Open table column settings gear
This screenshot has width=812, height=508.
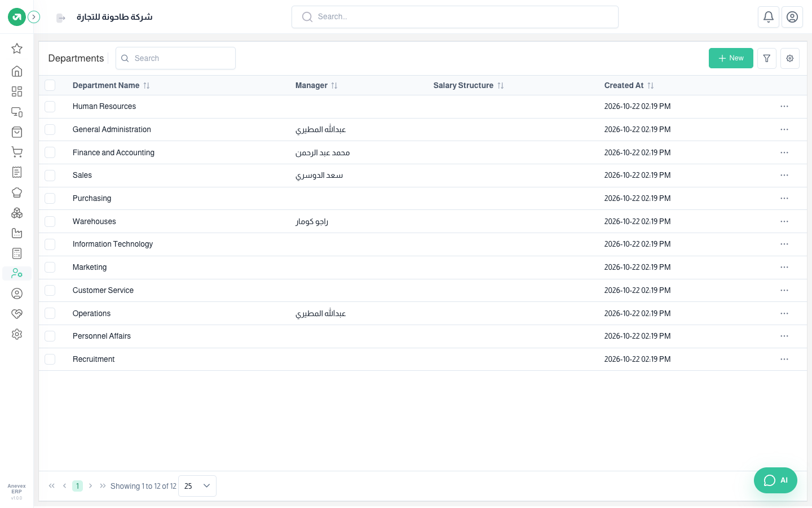point(790,58)
